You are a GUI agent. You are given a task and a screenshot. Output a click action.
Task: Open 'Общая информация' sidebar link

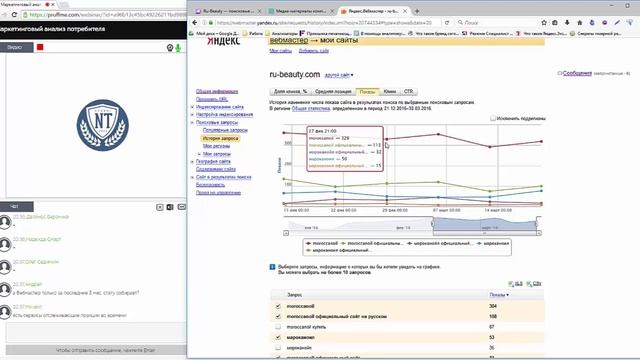click(217, 91)
